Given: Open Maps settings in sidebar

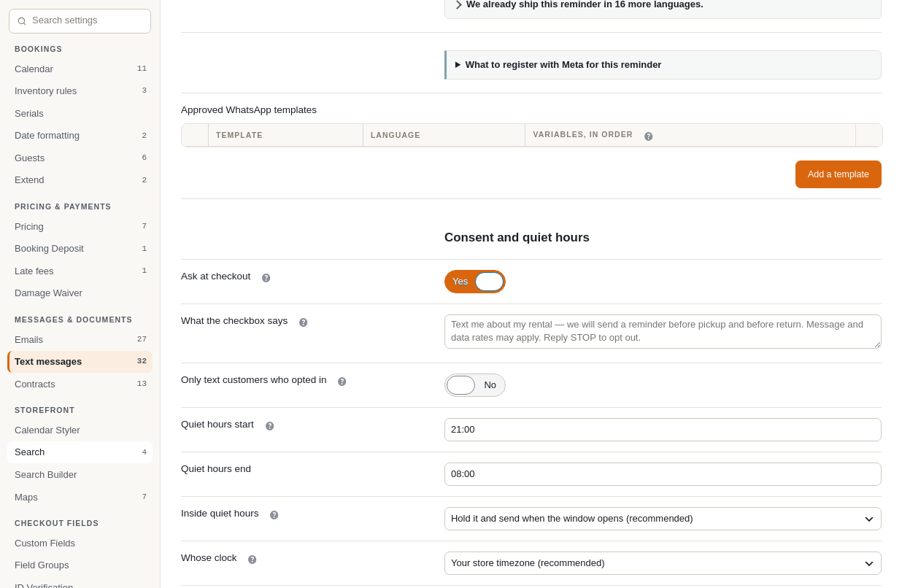Looking at the screenshot, I should pos(80,498).
